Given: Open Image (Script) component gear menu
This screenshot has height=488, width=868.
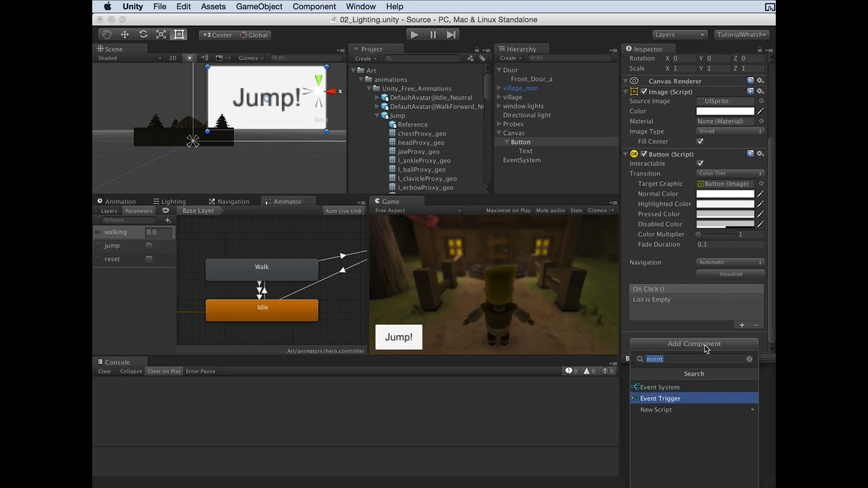Looking at the screenshot, I should 760,91.
